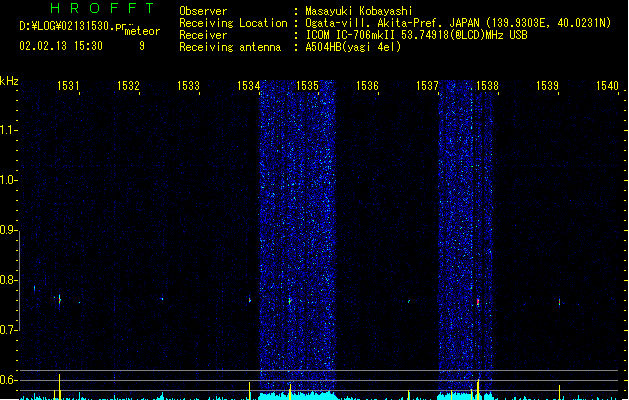Click the 1535 time axis label
629x400 pixels.
(x=308, y=86)
